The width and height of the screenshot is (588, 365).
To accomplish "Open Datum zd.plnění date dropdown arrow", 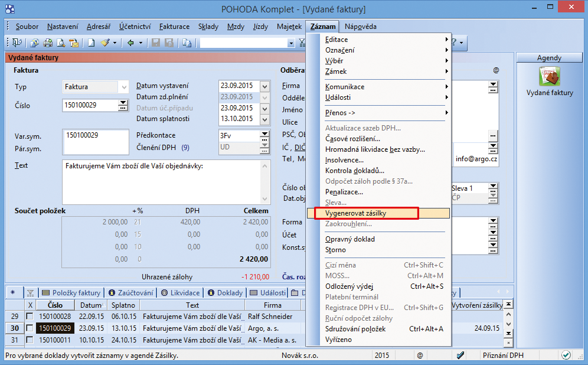I will tap(264, 97).
